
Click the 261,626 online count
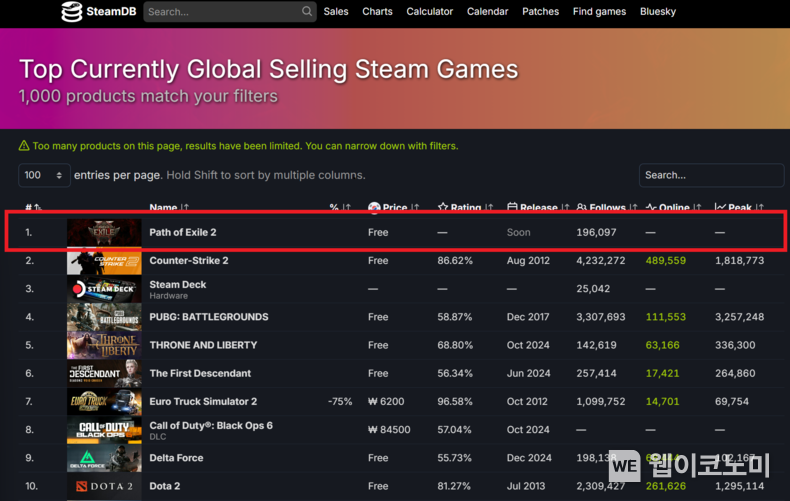(666, 486)
